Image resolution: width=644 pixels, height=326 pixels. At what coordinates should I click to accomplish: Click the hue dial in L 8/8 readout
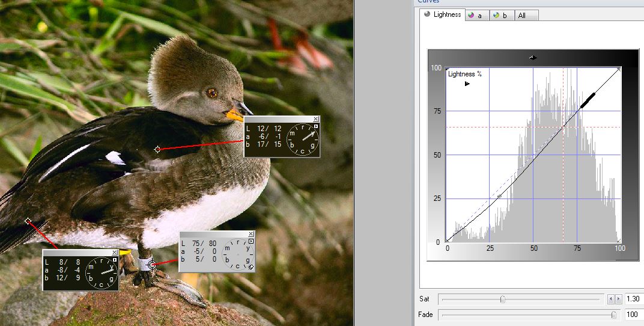(102, 273)
